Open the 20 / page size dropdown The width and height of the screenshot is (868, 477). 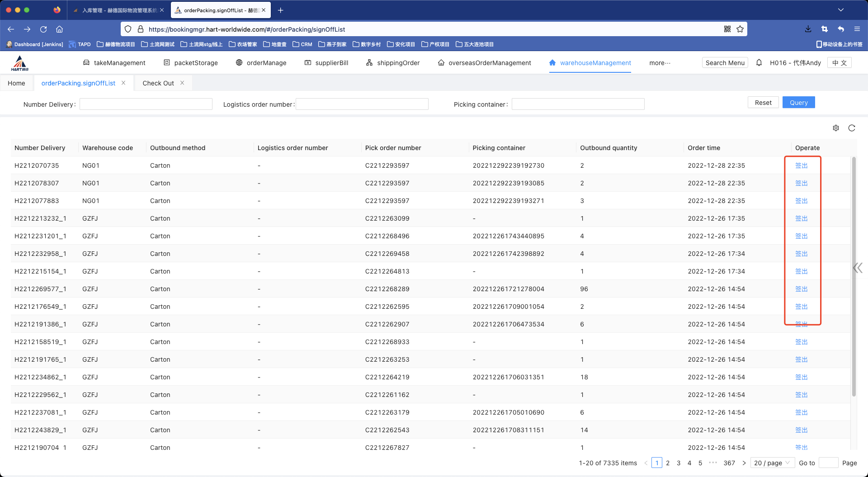(773, 463)
